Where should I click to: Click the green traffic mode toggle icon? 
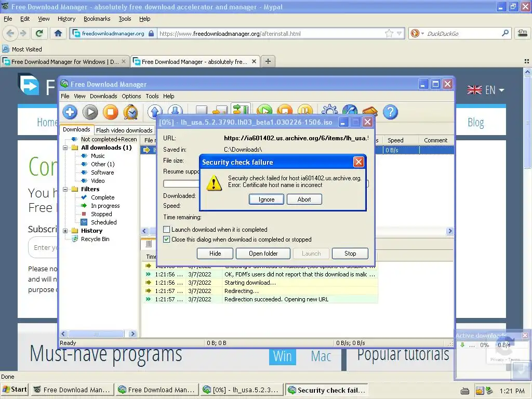pos(241,109)
